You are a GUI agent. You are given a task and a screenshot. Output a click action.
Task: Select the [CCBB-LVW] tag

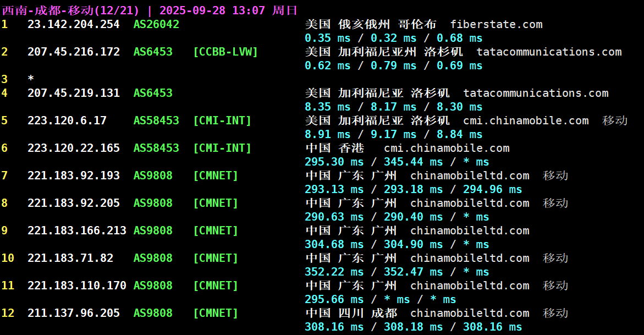[225, 52]
